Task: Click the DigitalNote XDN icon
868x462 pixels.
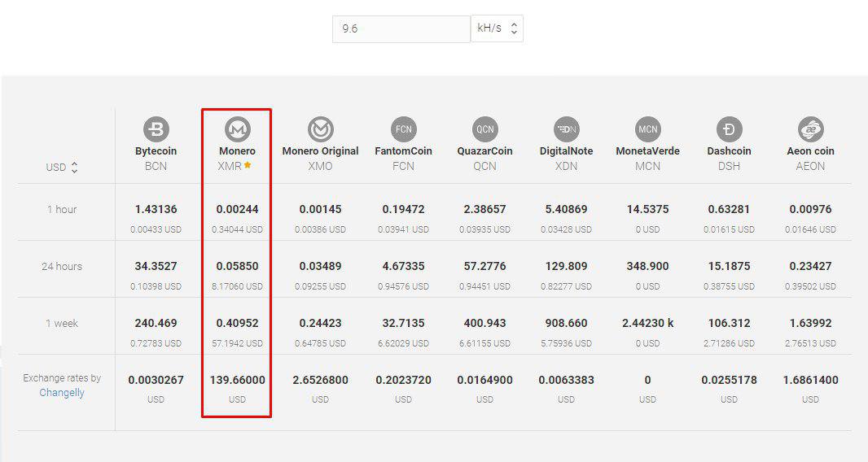Action: [x=566, y=129]
